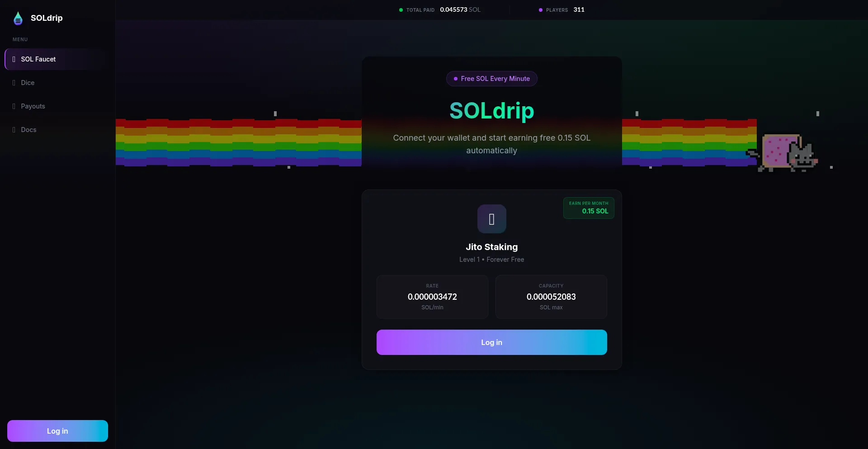This screenshot has width=868, height=449.
Task: Click the Free SOL Every Minute badge
Action: tap(491, 79)
